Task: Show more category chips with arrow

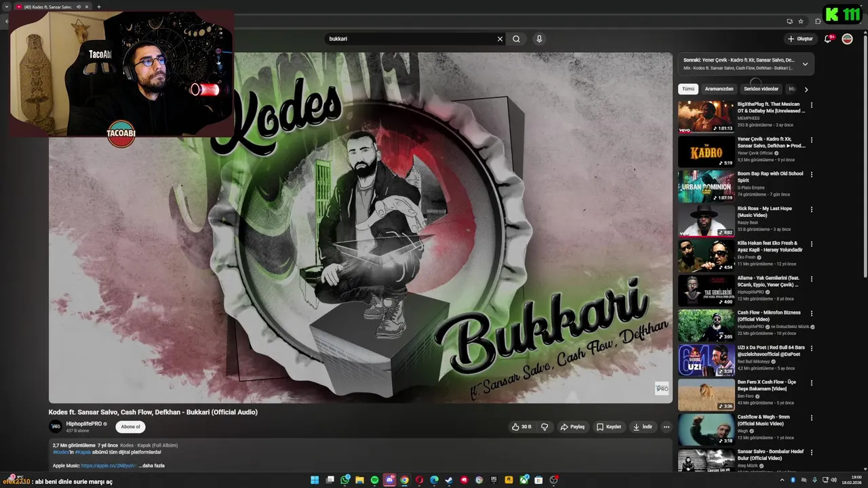Action: point(806,89)
